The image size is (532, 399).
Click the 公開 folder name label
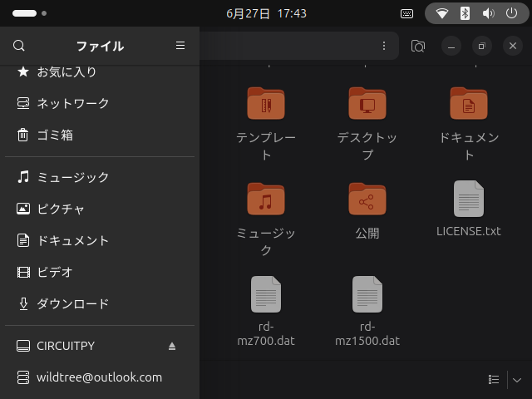pos(367,233)
